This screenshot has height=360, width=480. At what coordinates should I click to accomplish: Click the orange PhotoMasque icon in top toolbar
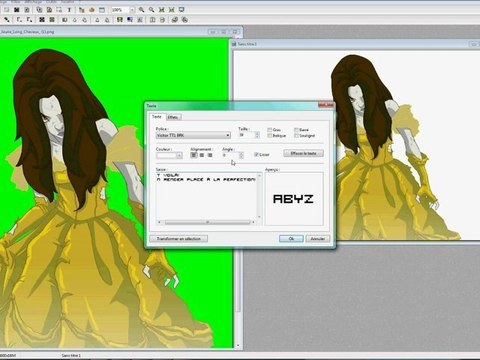pos(92,10)
